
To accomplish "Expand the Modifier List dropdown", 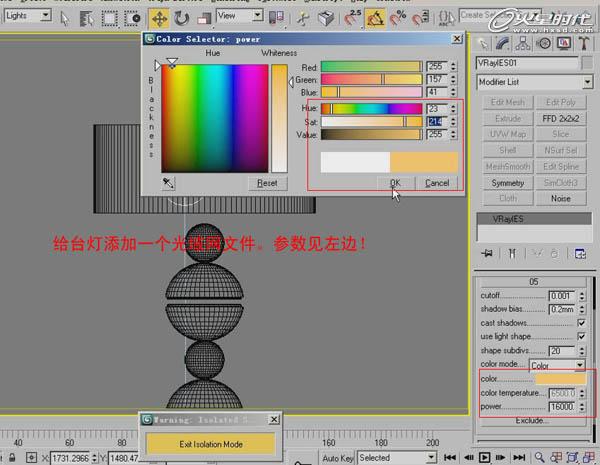I will pyautogui.click(x=535, y=82).
